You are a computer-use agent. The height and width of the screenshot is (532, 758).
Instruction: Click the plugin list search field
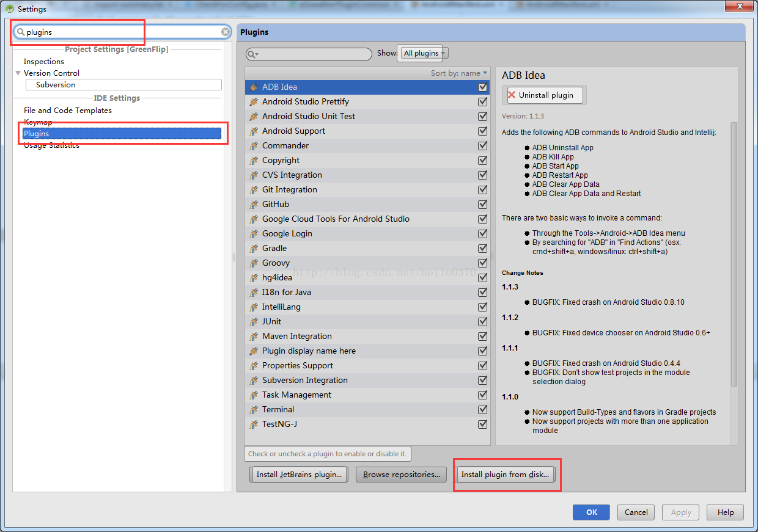coord(309,54)
